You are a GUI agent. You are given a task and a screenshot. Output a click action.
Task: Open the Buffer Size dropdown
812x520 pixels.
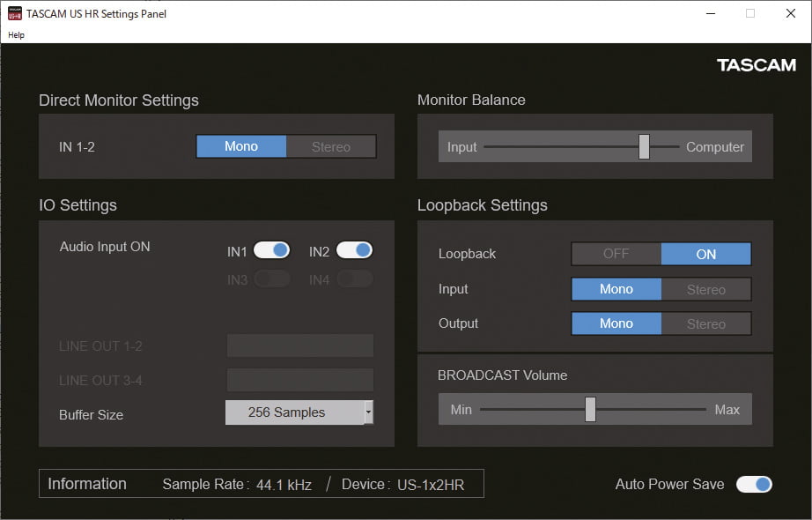click(x=294, y=412)
